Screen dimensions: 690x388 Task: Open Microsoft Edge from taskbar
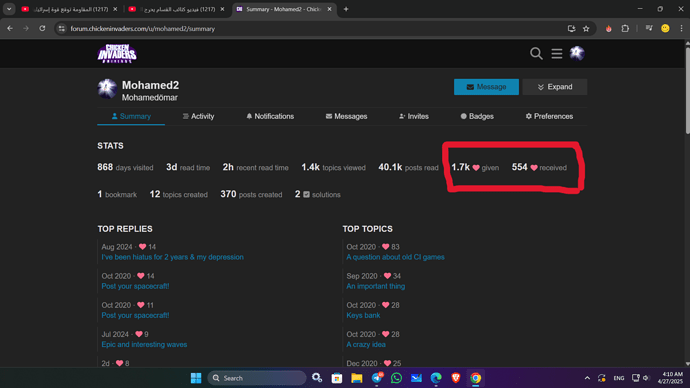[436, 378]
